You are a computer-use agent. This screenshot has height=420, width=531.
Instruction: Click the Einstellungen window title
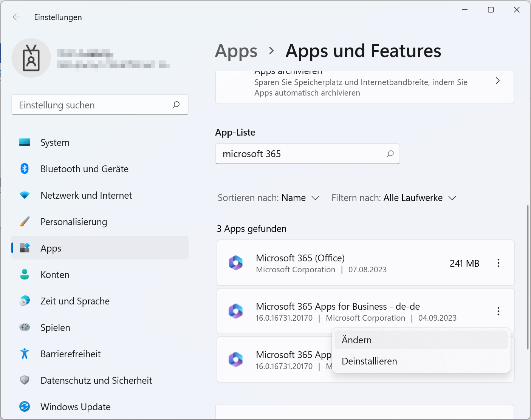[58, 17]
